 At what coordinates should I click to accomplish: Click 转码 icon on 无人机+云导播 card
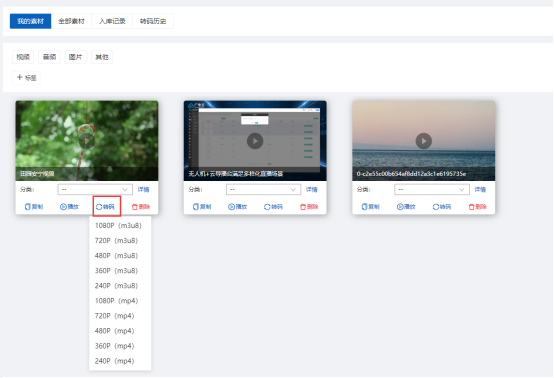click(273, 207)
